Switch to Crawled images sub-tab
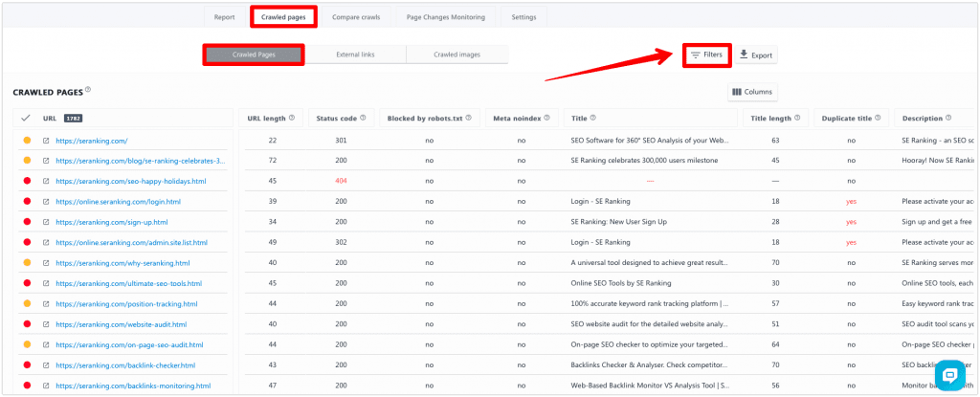The width and height of the screenshot is (980, 397). (x=457, y=55)
